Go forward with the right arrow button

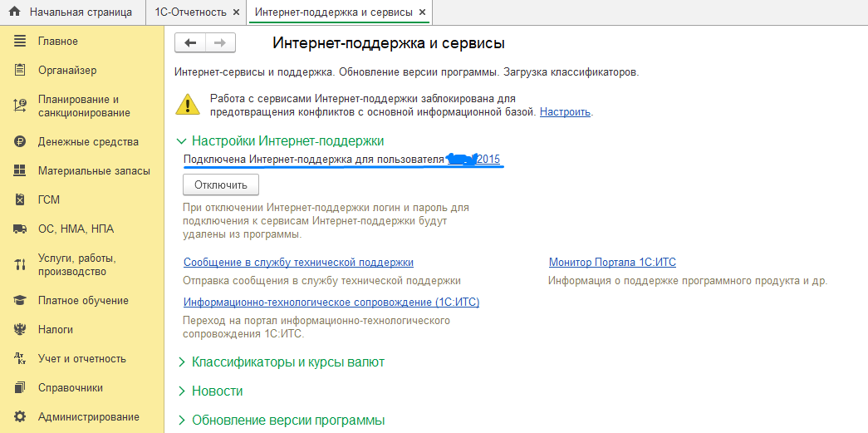click(220, 43)
